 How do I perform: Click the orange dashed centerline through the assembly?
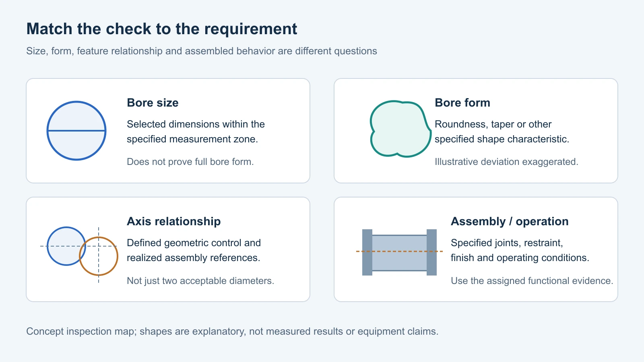[399, 251]
